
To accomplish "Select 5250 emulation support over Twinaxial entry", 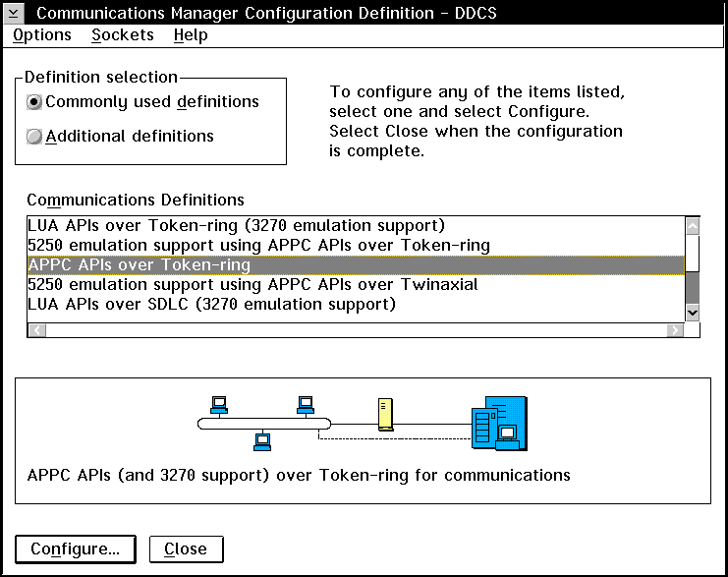I will tap(356, 284).
